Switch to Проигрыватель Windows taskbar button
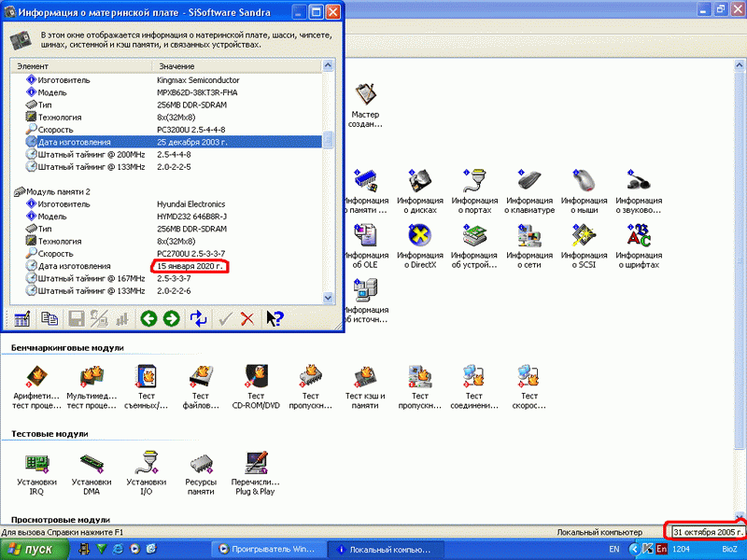747x560 pixels. 268,550
